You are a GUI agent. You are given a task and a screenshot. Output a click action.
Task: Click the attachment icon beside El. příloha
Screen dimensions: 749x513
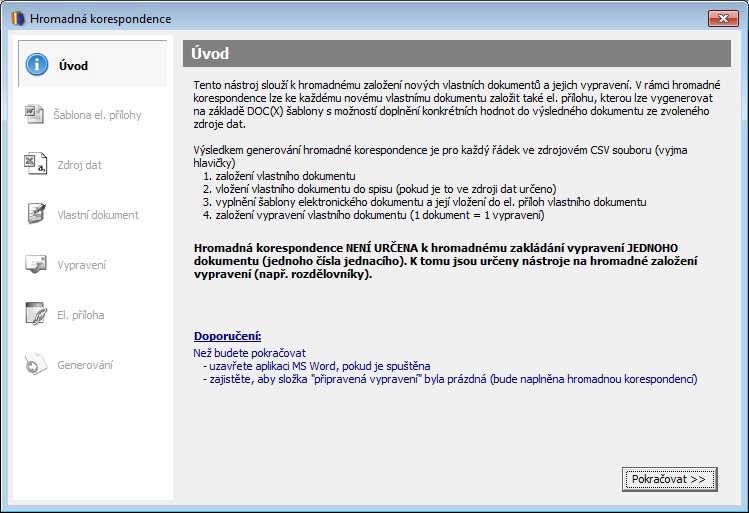point(36,314)
